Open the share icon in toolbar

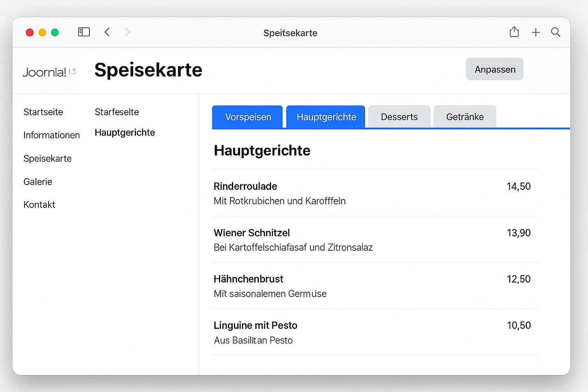point(514,31)
